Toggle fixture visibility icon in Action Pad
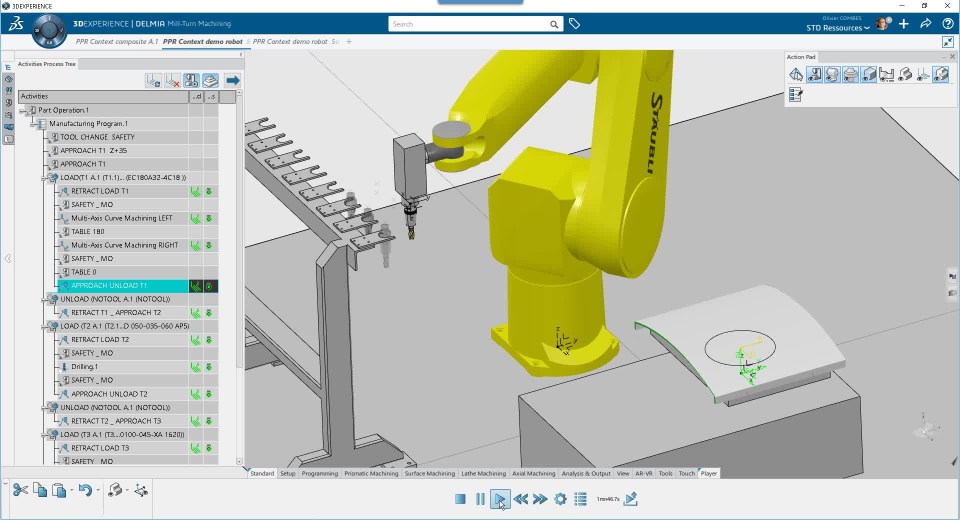The height and width of the screenshot is (520, 960). pos(887,75)
